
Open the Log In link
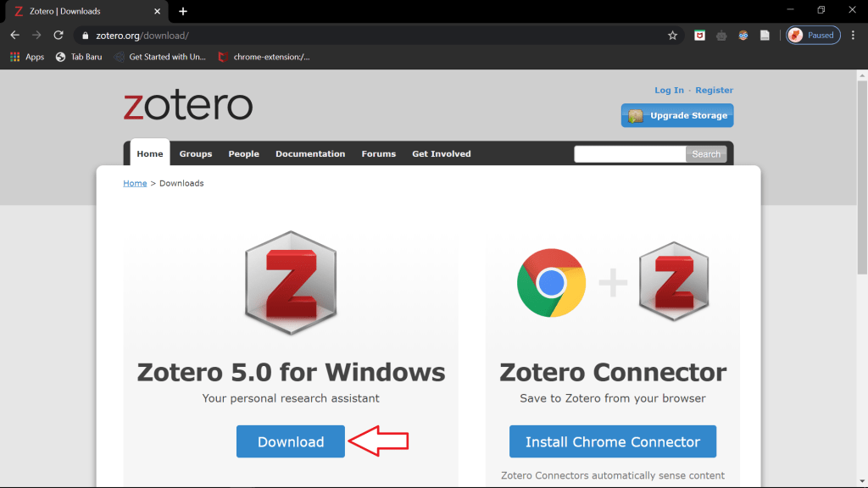669,90
